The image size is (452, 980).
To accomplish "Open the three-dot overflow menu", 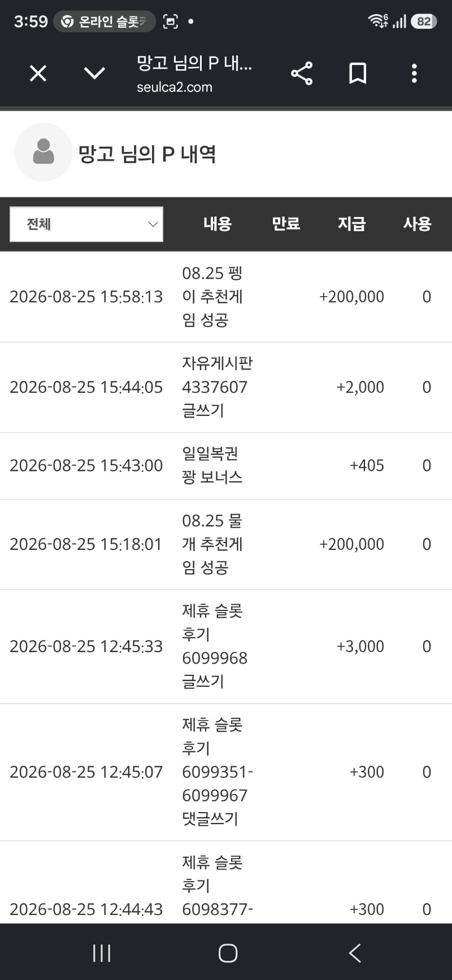I will [414, 73].
